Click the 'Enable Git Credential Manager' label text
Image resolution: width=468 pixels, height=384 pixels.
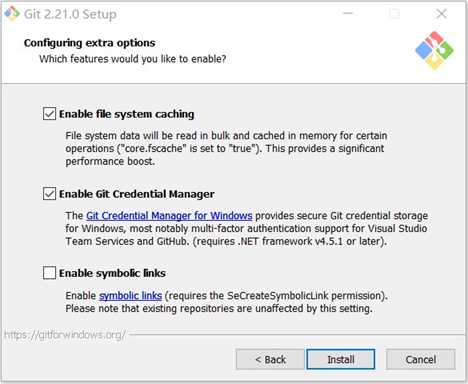click(x=137, y=194)
